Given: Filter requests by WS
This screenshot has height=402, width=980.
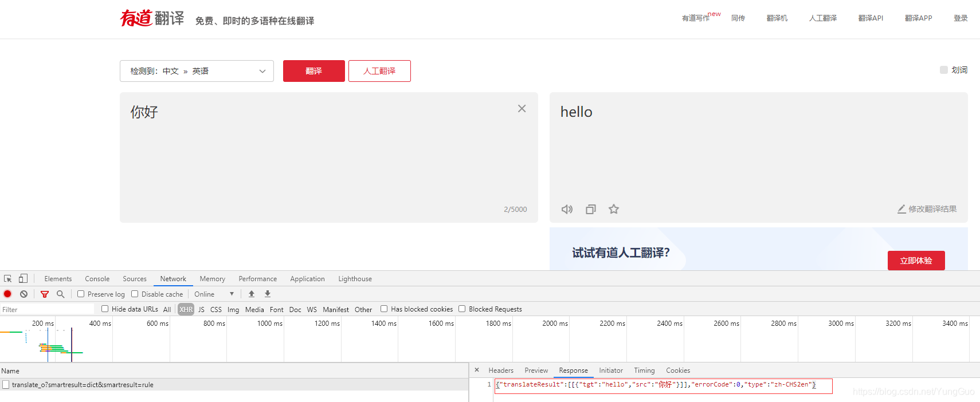Looking at the screenshot, I should click(x=312, y=309).
